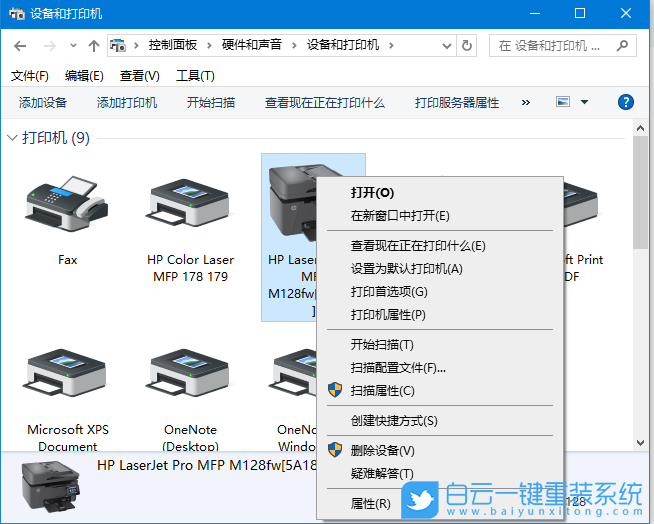Click the 'Fax' label text
This screenshot has width=654, height=524.
click(68, 259)
